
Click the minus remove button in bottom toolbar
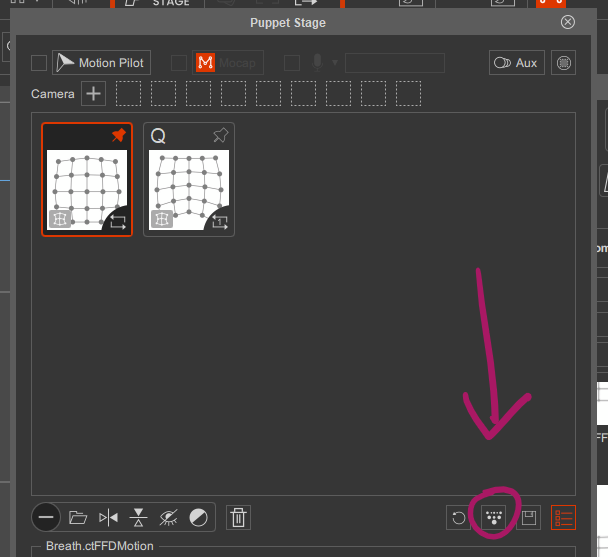tap(46, 517)
